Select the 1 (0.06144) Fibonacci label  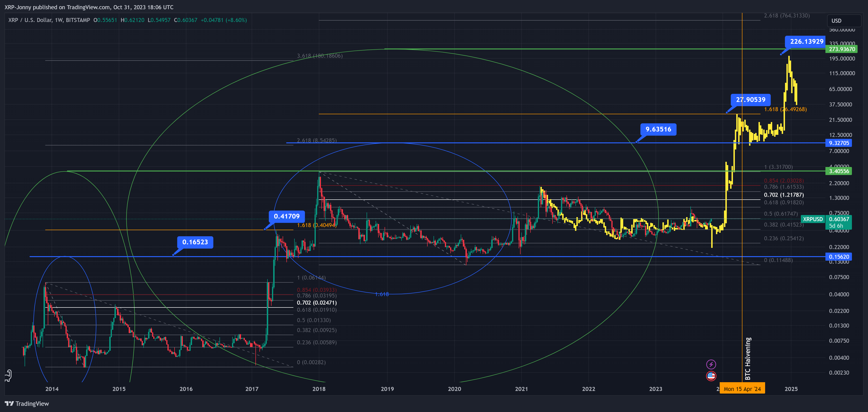tap(311, 278)
